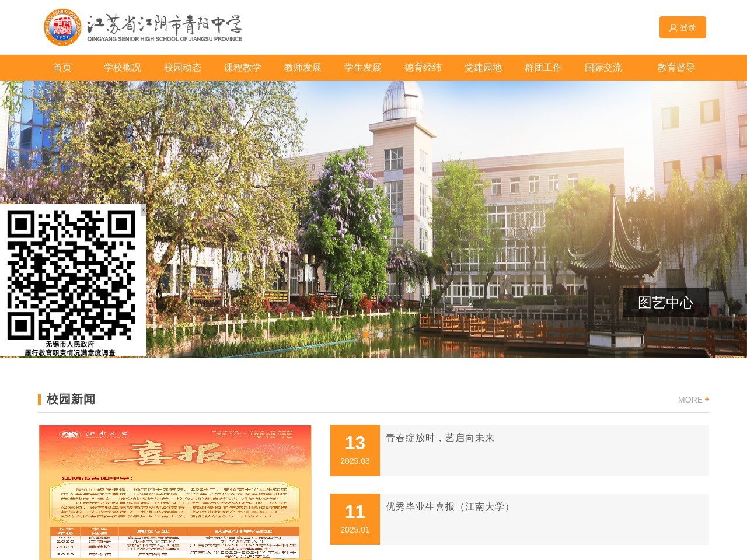This screenshot has width=747, height=560.
Task: Navigate to 党建园地 page
Action: tap(483, 68)
